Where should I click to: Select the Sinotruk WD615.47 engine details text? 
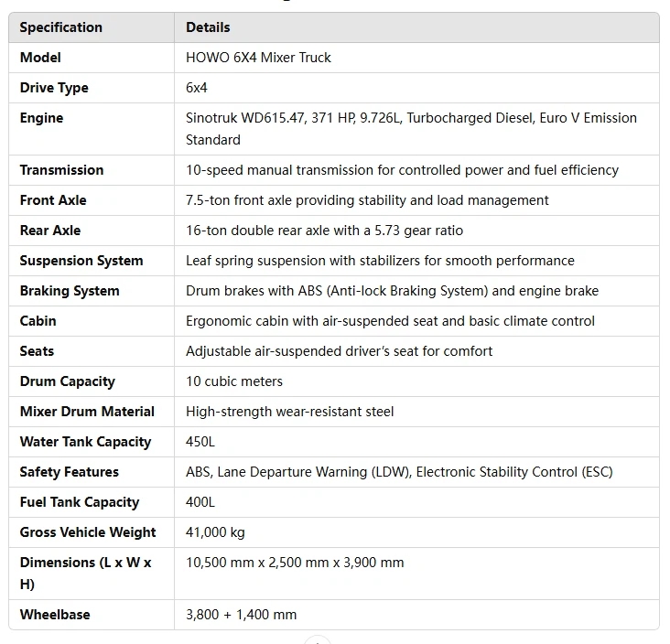pyautogui.click(x=411, y=129)
